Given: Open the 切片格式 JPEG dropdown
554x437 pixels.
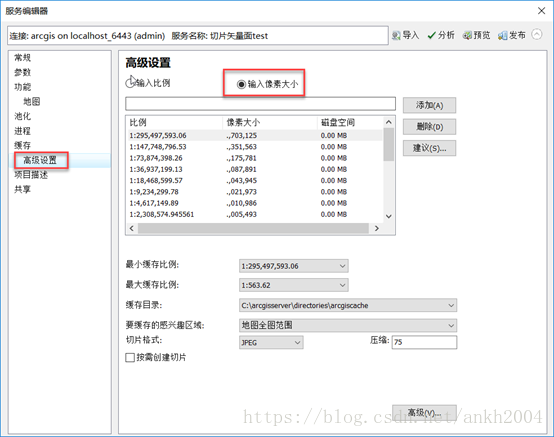Looking at the screenshot, I should [x=271, y=342].
